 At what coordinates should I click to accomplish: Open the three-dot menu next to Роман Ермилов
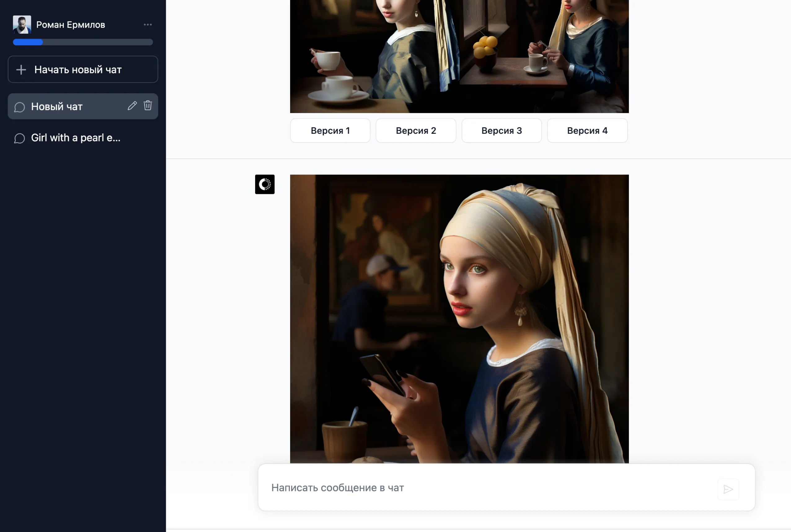click(148, 24)
